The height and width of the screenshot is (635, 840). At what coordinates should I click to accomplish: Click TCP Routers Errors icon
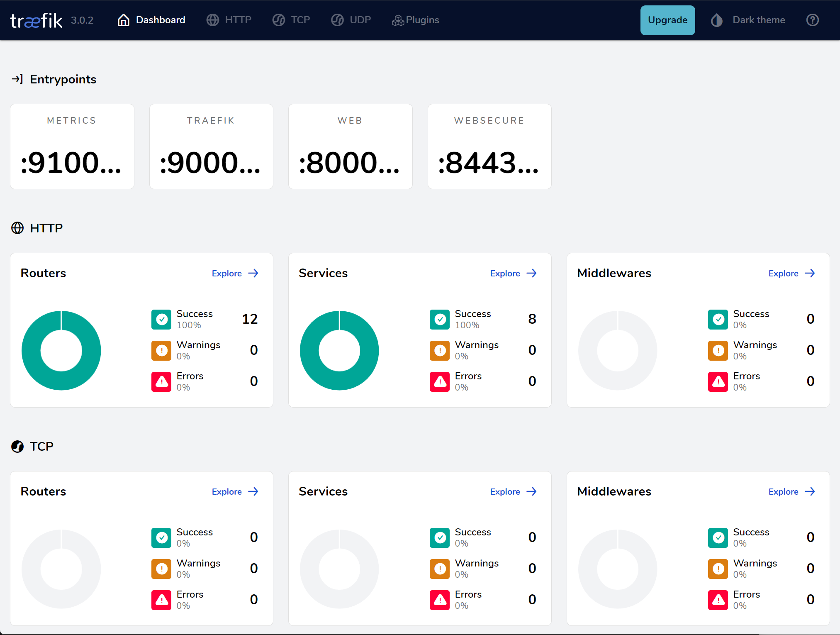coord(161,600)
